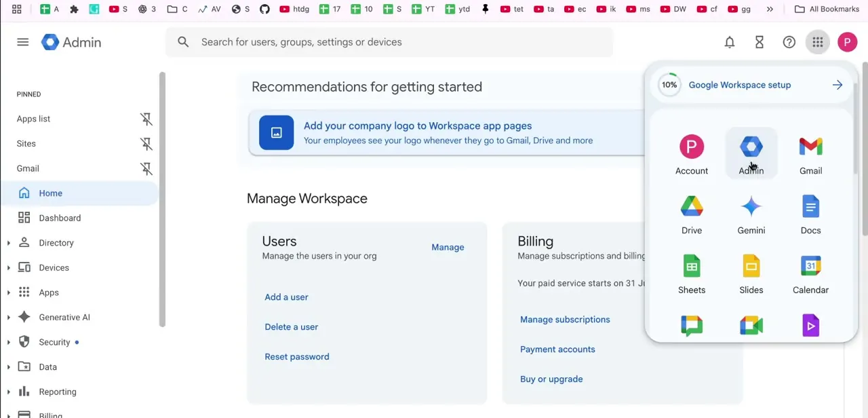The height and width of the screenshot is (418, 868).
Task: Open Dashboard in the sidebar
Action: [x=79, y=218]
